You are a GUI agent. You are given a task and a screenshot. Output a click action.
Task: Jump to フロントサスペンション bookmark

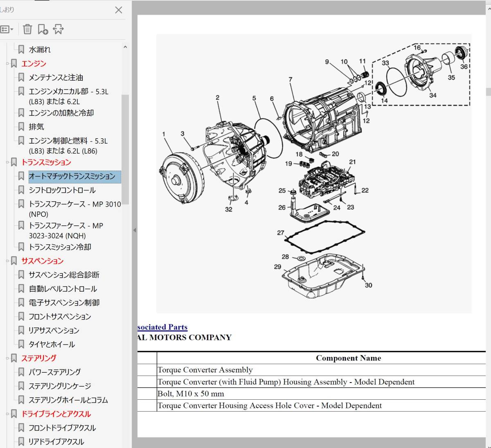(x=60, y=317)
